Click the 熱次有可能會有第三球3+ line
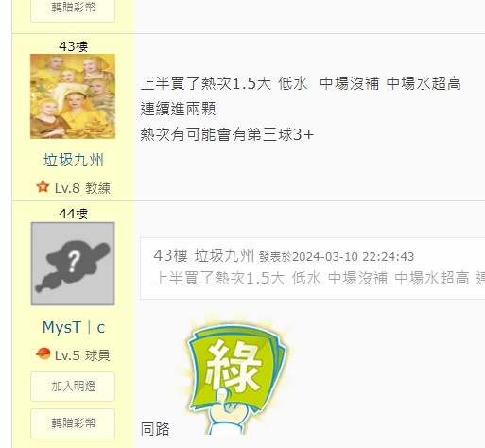 227,134
